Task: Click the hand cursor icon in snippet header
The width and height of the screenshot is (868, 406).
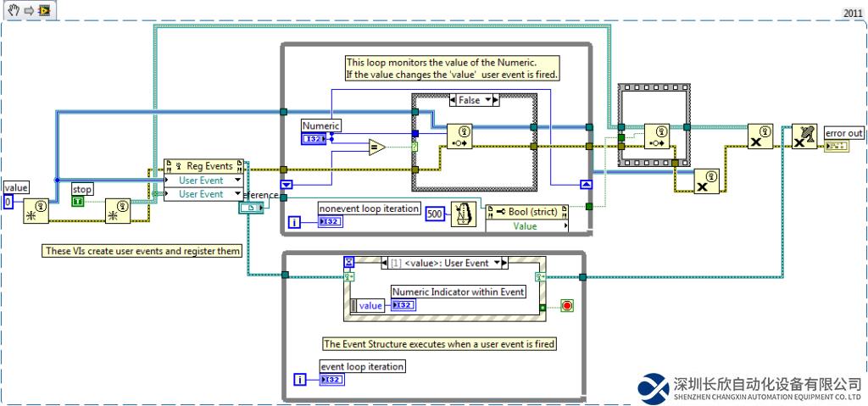Action: coord(13,9)
